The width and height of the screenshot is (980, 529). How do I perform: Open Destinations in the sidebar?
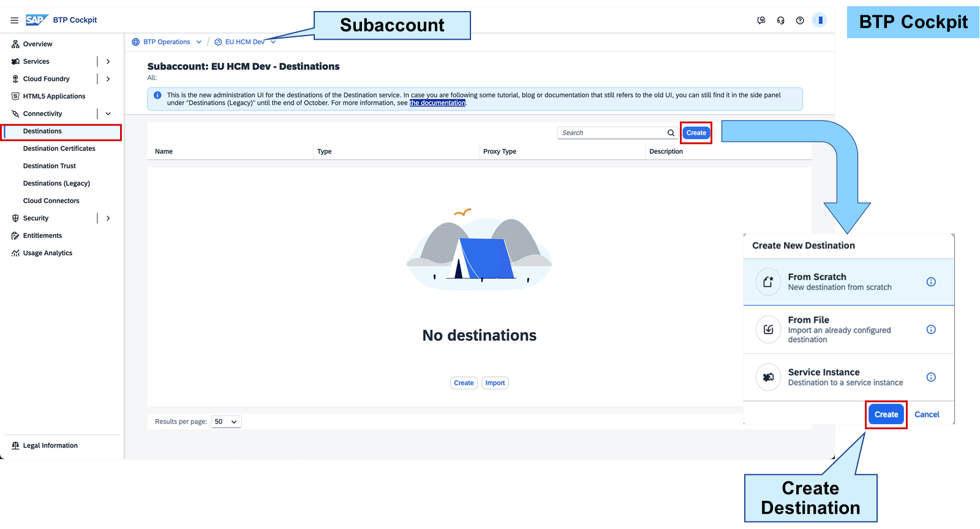click(61, 131)
